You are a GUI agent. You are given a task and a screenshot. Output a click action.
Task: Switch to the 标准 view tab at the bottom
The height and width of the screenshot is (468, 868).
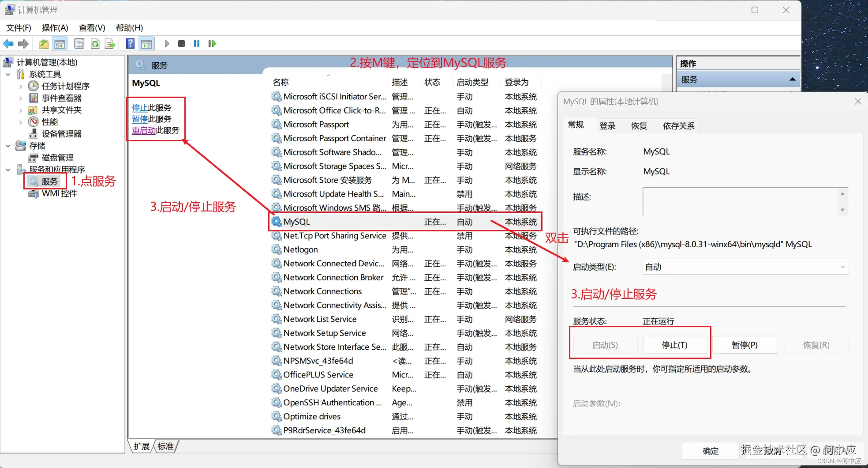pyautogui.click(x=166, y=446)
